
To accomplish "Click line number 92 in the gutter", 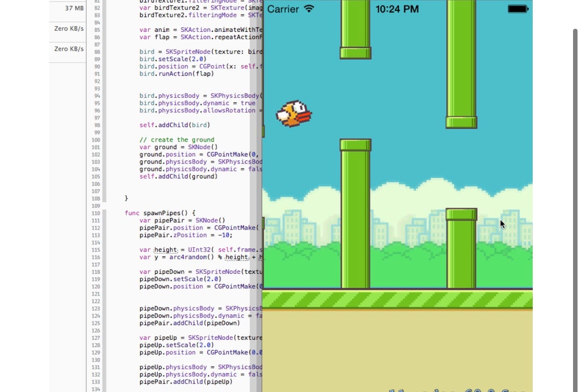I will 97,81.
